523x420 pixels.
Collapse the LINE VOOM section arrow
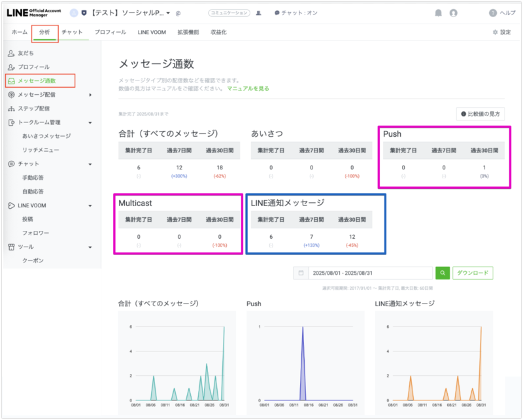pyautogui.click(x=90, y=205)
